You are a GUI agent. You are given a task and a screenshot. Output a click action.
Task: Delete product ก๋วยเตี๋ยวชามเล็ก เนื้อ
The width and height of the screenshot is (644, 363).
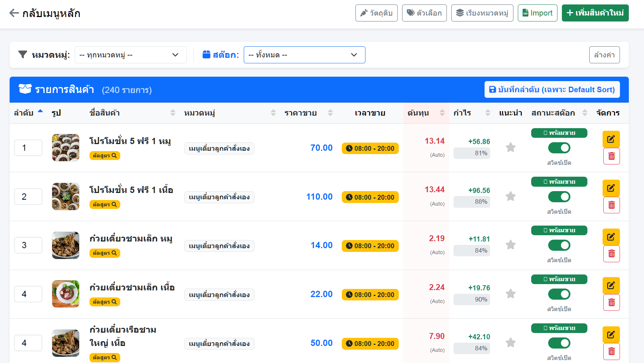point(611,303)
